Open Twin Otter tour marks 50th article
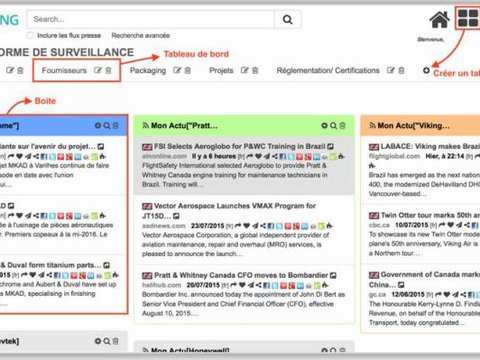Screen dimensions: 480x360 (x=430, y=215)
